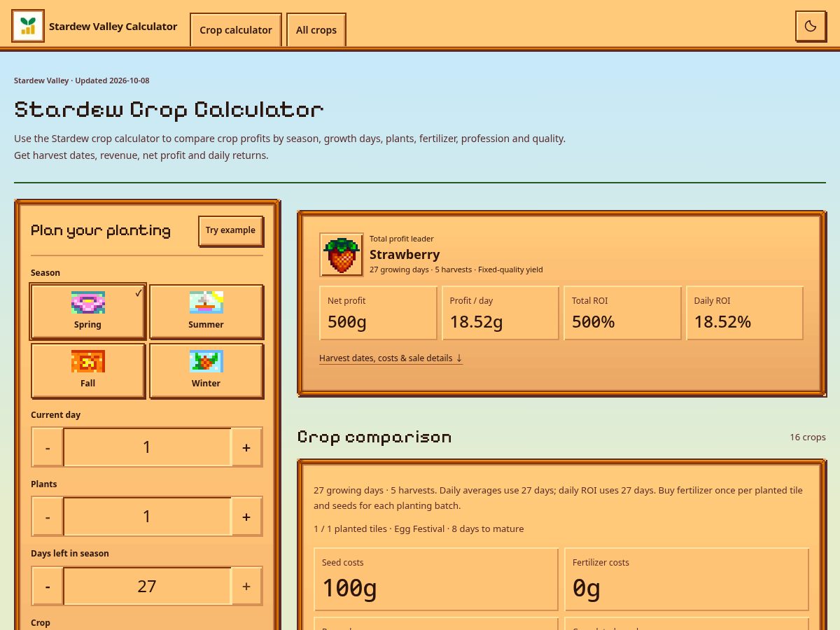Click the Try example button
Image resolution: width=840 pixels, height=630 pixels.
point(230,230)
